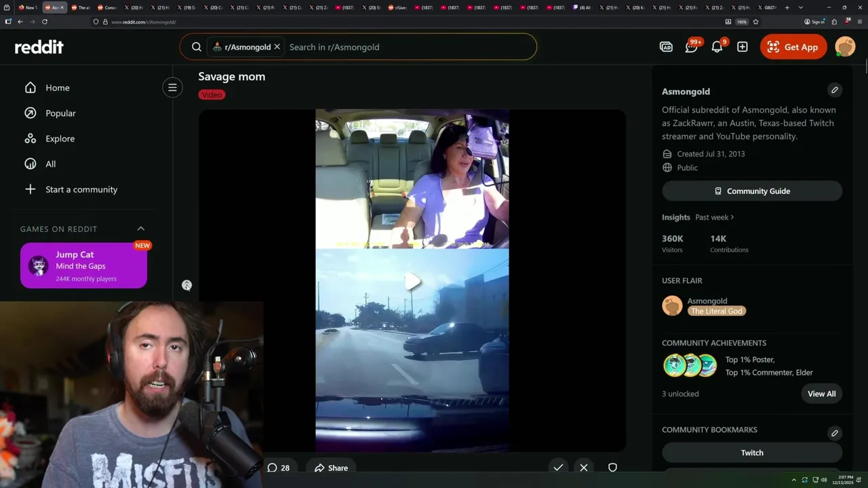868x488 pixels.
Task: Open the community achievements badge icons
Action: (690, 366)
